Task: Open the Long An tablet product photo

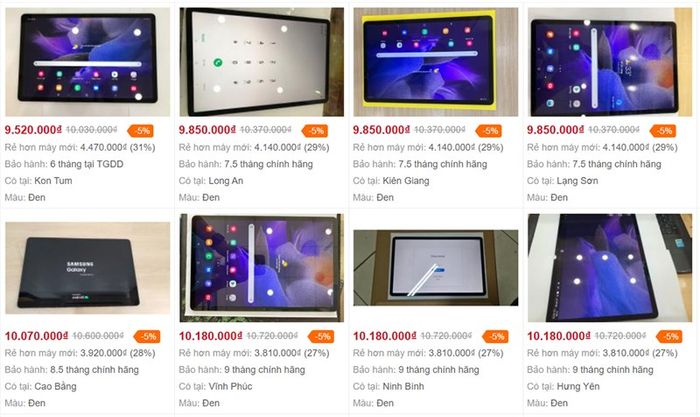Action: click(x=262, y=62)
